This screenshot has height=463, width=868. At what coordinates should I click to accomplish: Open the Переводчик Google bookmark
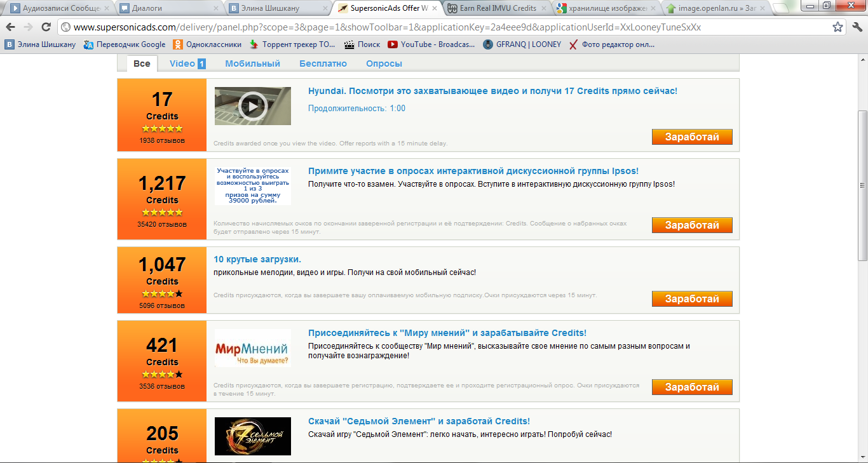click(x=125, y=44)
